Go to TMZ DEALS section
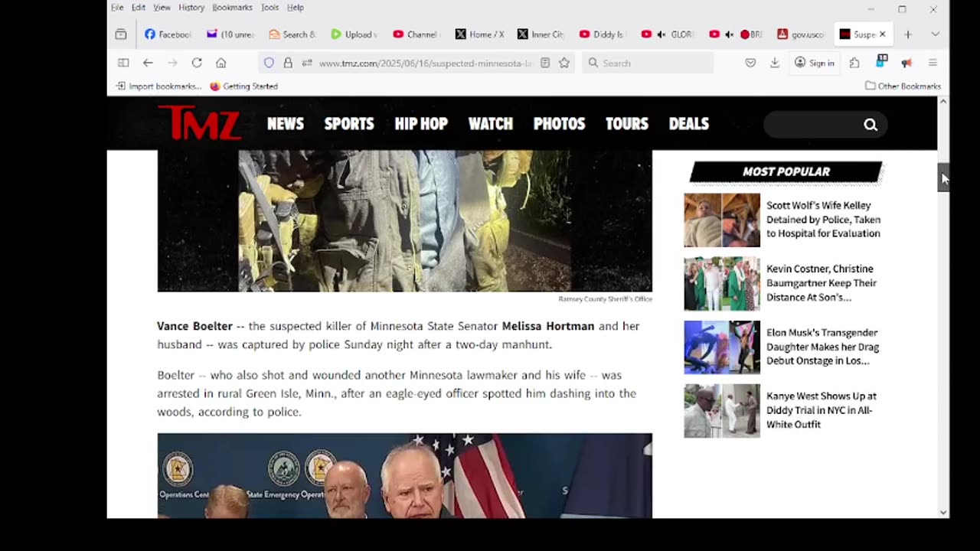The width and height of the screenshot is (980, 551). [x=689, y=124]
